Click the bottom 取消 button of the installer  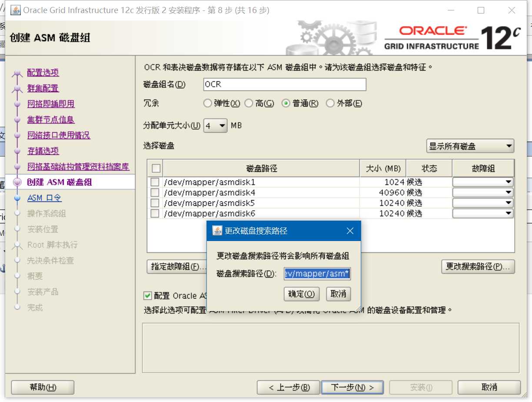tap(489, 387)
